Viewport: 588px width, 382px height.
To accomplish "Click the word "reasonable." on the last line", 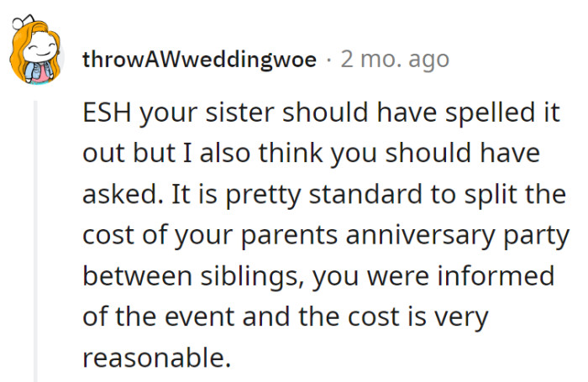I will click(x=156, y=357).
